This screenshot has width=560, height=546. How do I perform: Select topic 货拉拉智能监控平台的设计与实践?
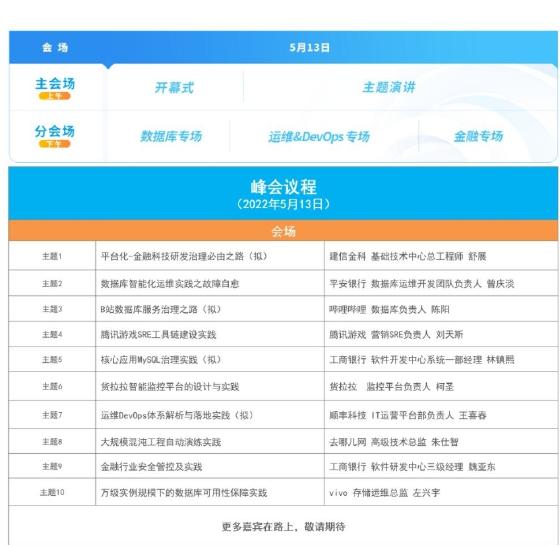pyautogui.click(x=170, y=386)
